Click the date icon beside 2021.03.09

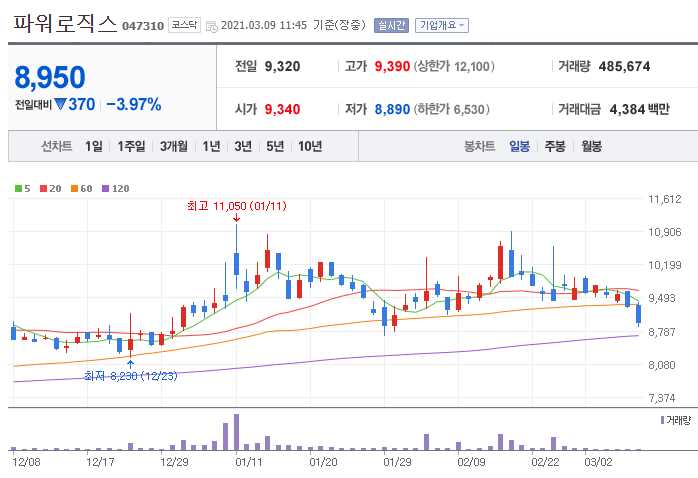[x=212, y=26]
